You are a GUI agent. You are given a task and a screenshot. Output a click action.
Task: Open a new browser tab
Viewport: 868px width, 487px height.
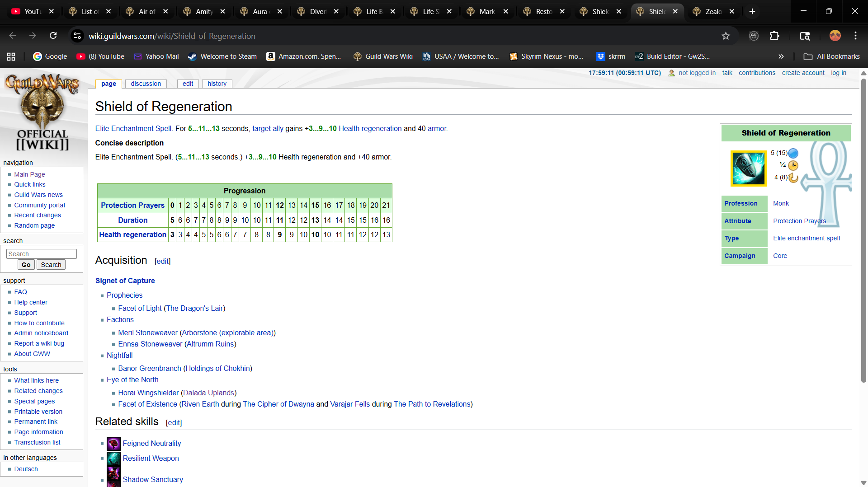click(752, 12)
